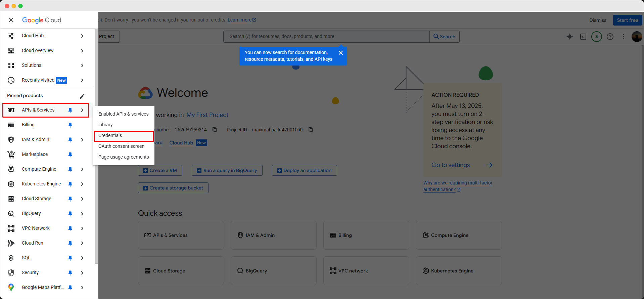The height and width of the screenshot is (299, 644).
Task: Copy the Project ID value
Action: 311,130
